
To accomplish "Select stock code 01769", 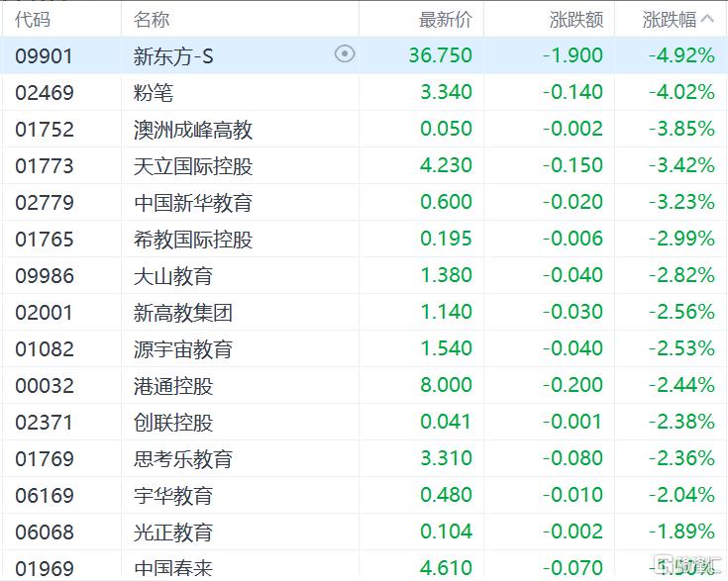I will click(45, 459).
